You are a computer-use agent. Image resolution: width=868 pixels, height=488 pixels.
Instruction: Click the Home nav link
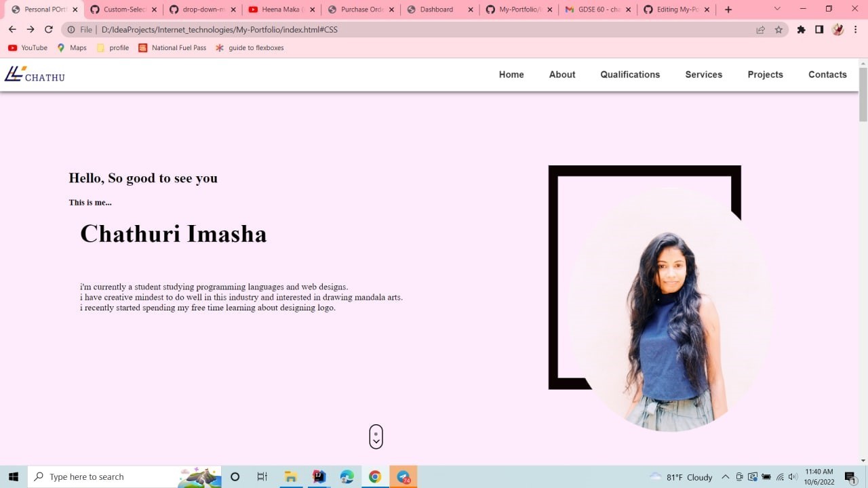[511, 75]
